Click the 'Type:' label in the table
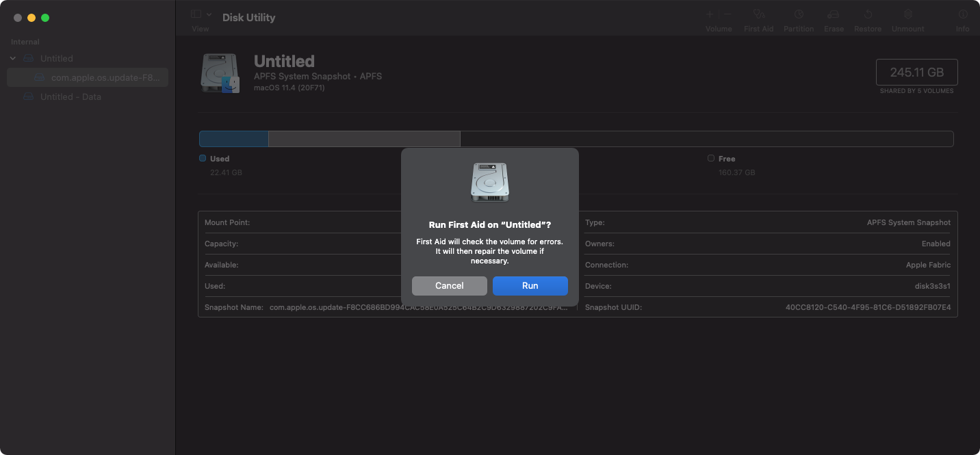 595,222
